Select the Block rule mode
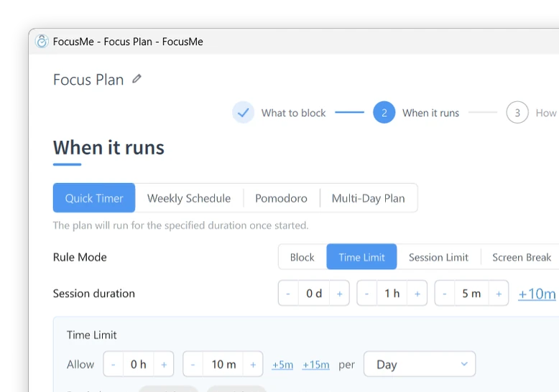Viewport: 559px width, 392px height. [302, 257]
